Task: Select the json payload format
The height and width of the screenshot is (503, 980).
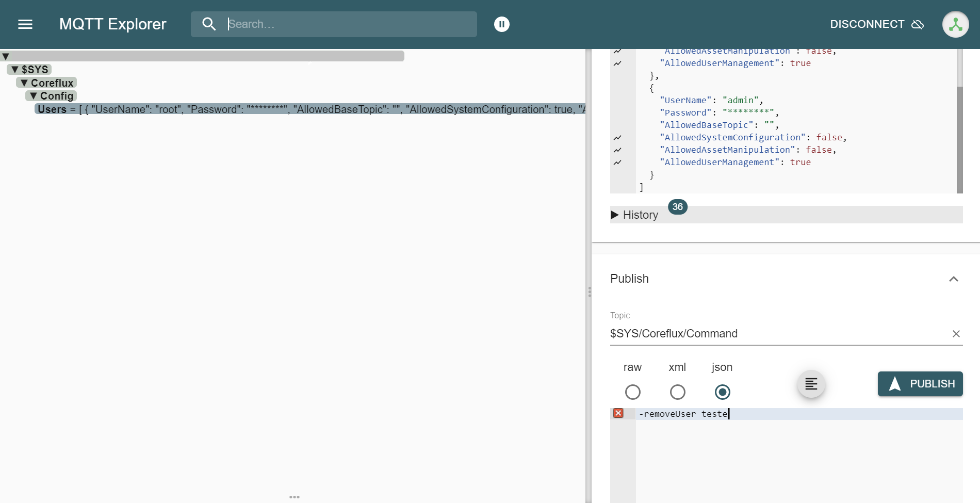Action: pyautogui.click(x=722, y=392)
